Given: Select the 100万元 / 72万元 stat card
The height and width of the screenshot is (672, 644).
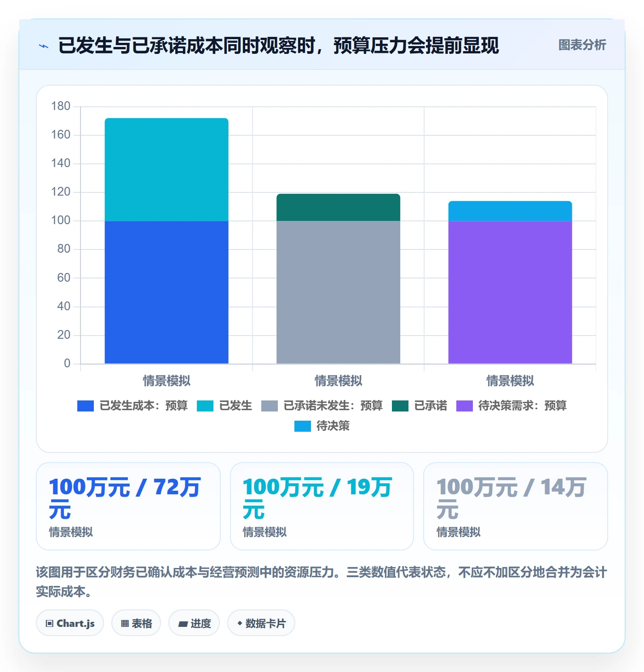Looking at the screenshot, I should tap(128, 506).
